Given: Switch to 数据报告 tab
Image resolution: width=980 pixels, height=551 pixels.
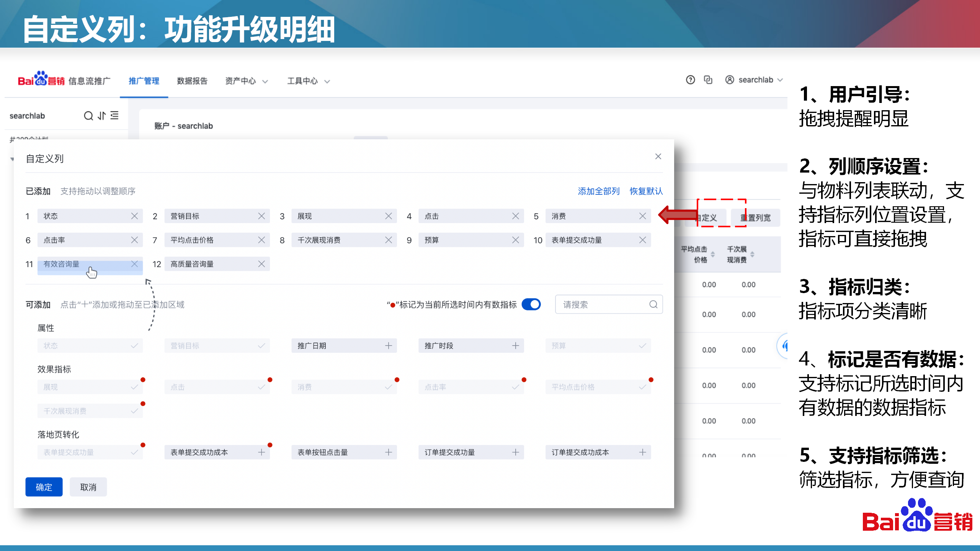Looking at the screenshot, I should tap(192, 81).
